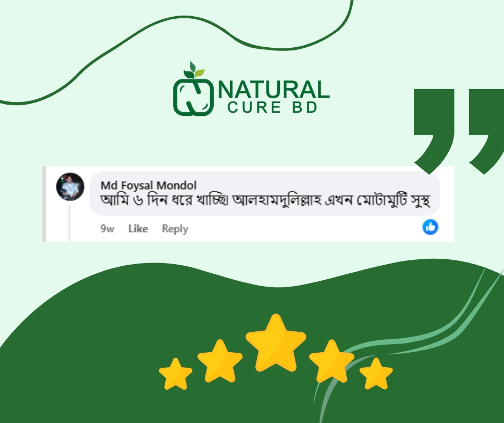Image resolution: width=504 pixels, height=423 pixels.
Task: Click the largest center gold star
Action: pyautogui.click(x=276, y=344)
